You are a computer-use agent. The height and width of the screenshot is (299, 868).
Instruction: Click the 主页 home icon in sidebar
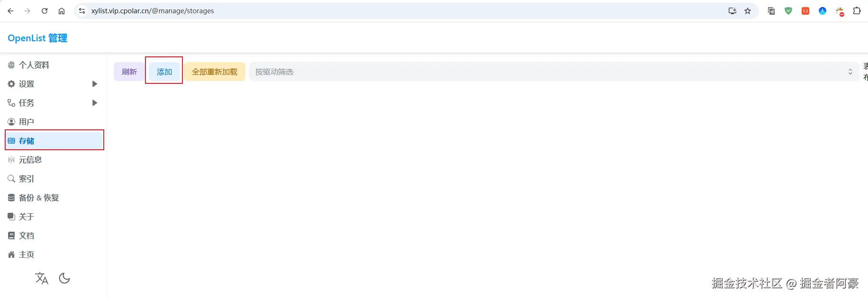(x=11, y=254)
